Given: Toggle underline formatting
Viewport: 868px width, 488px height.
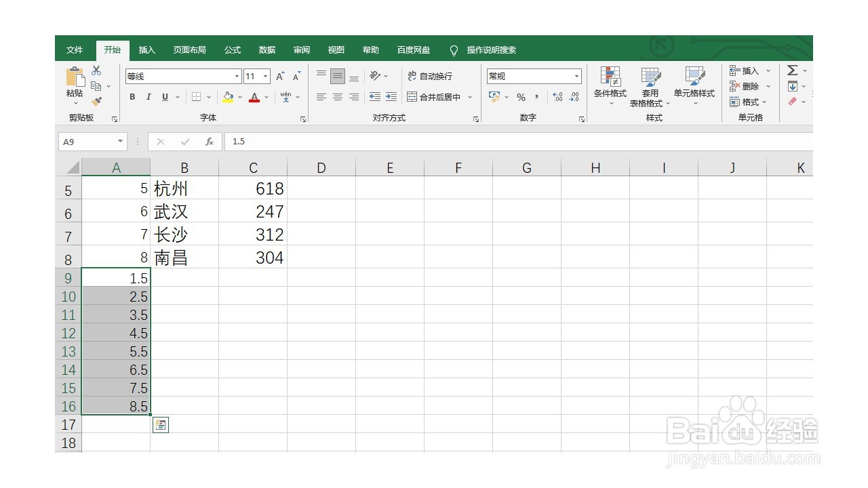Looking at the screenshot, I should pos(165,97).
